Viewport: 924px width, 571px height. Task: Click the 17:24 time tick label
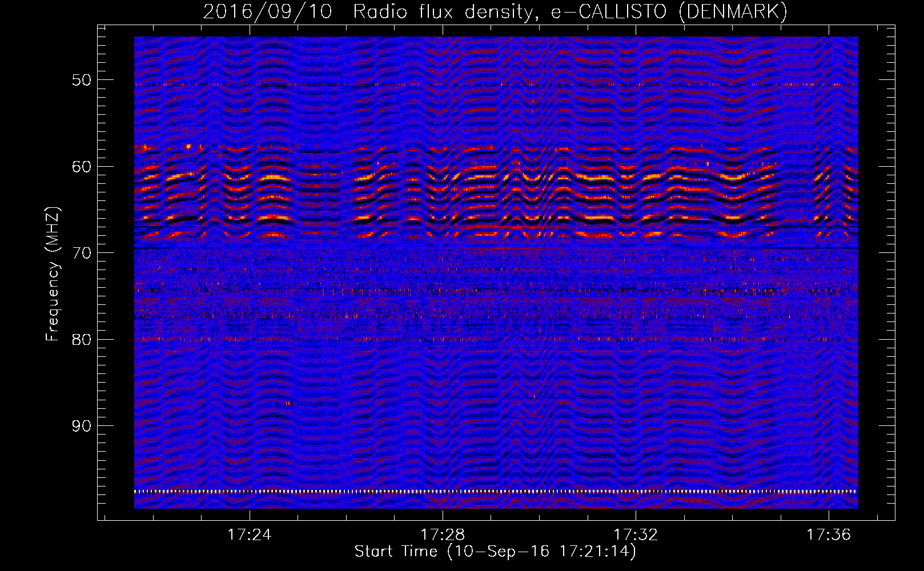click(250, 535)
